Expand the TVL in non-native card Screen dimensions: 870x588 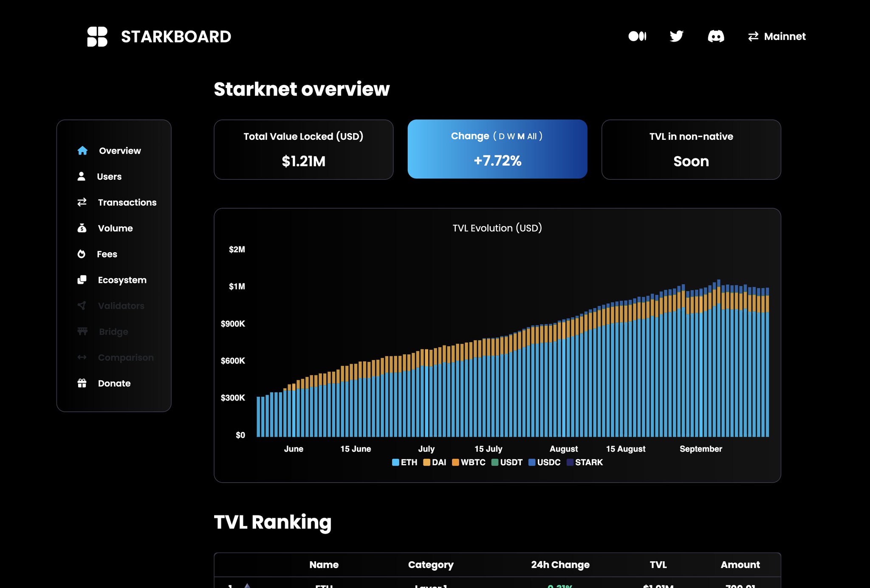click(691, 150)
